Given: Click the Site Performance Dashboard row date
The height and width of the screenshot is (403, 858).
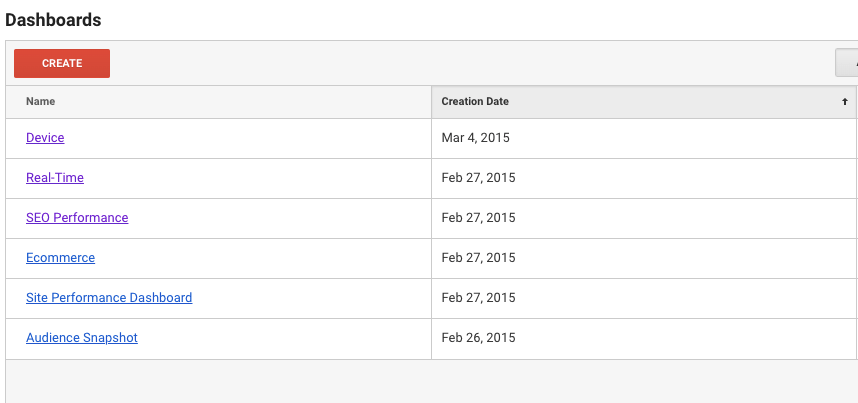Looking at the screenshot, I should pyautogui.click(x=478, y=298).
